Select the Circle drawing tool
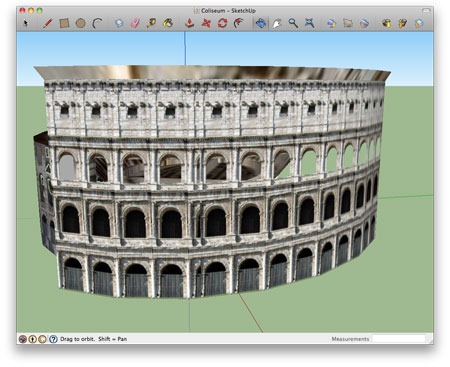The width and height of the screenshot is (450, 367). [x=80, y=23]
